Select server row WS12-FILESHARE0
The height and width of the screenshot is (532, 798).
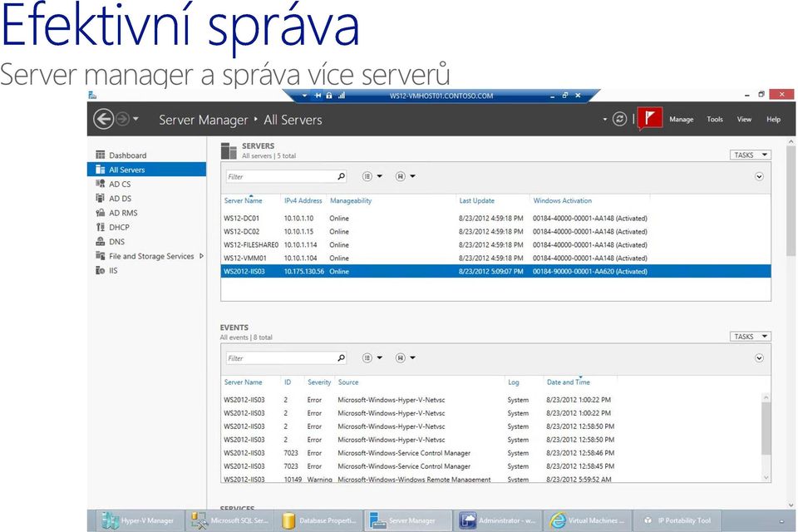pos(495,245)
